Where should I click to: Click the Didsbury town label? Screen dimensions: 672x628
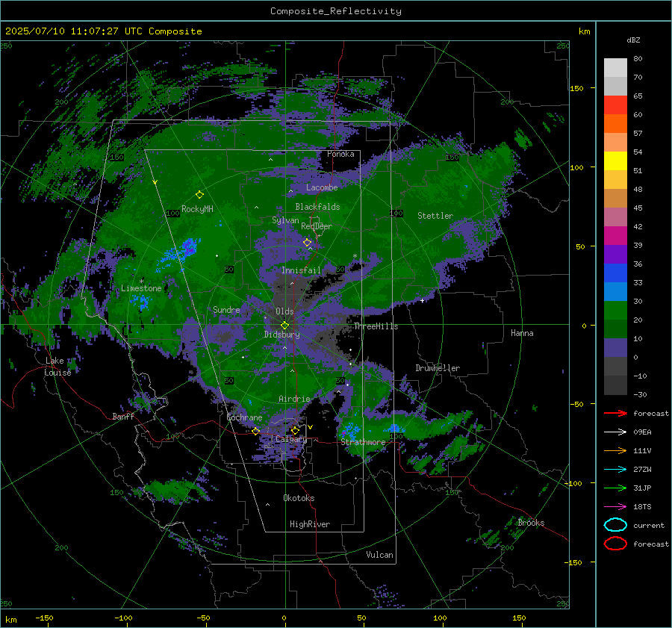tap(281, 335)
